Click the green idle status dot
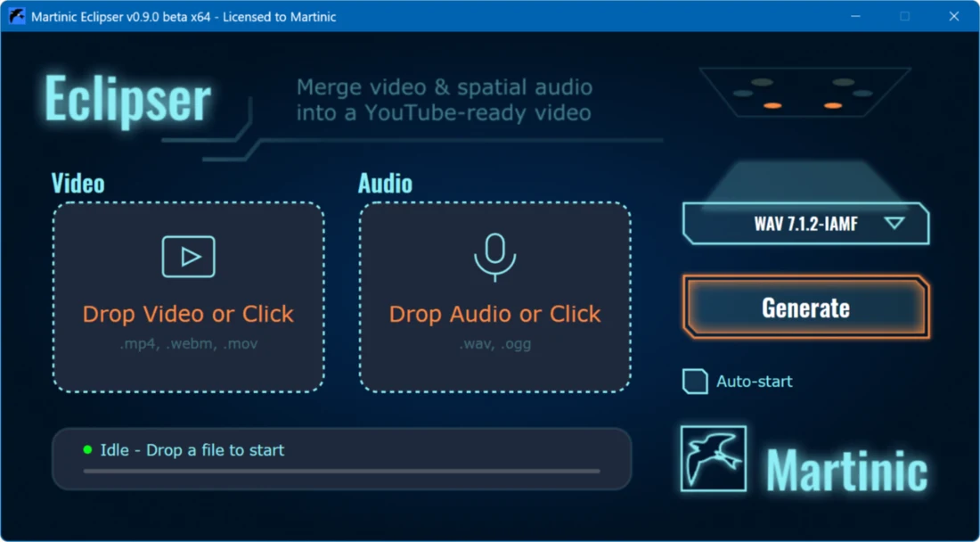 tap(87, 449)
